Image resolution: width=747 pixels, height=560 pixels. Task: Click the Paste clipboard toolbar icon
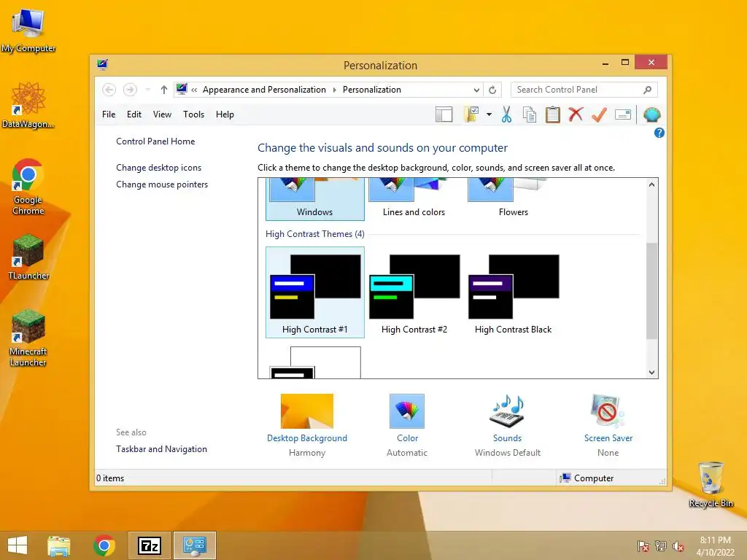tap(553, 114)
